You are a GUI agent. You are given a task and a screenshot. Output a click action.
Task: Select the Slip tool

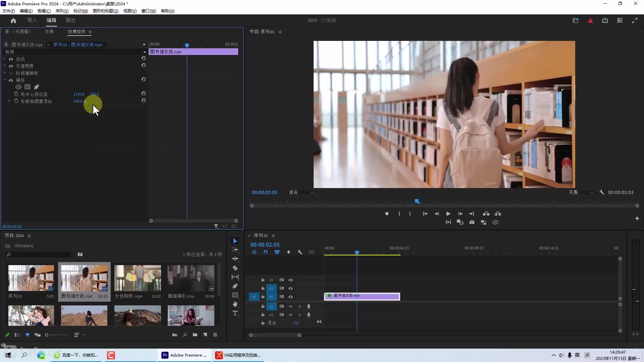click(x=235, y=277)
